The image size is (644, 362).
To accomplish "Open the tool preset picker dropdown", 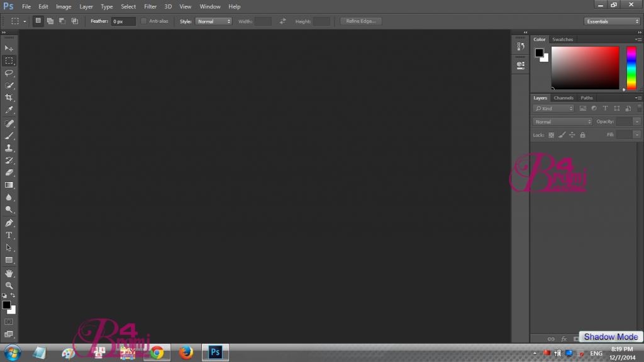I will [x=25, y=21].
